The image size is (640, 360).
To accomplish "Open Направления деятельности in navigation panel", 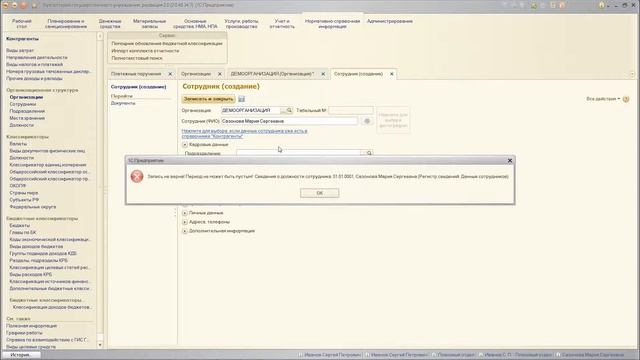I will (37, 58).
